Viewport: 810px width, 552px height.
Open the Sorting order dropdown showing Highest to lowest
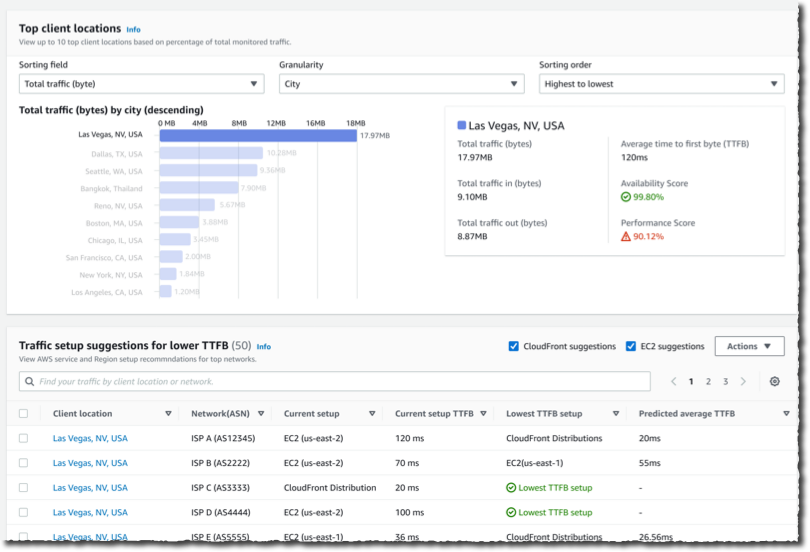[x=662, y=84]
